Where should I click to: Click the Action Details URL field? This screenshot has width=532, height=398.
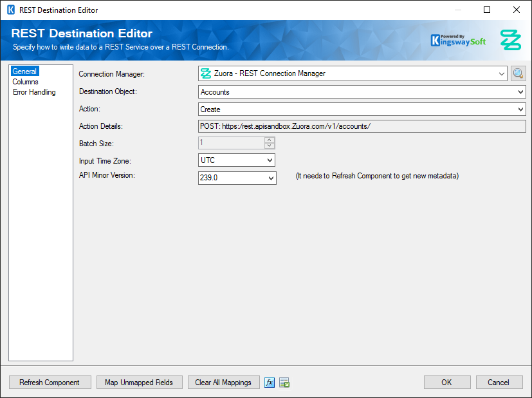click(362, 126)
